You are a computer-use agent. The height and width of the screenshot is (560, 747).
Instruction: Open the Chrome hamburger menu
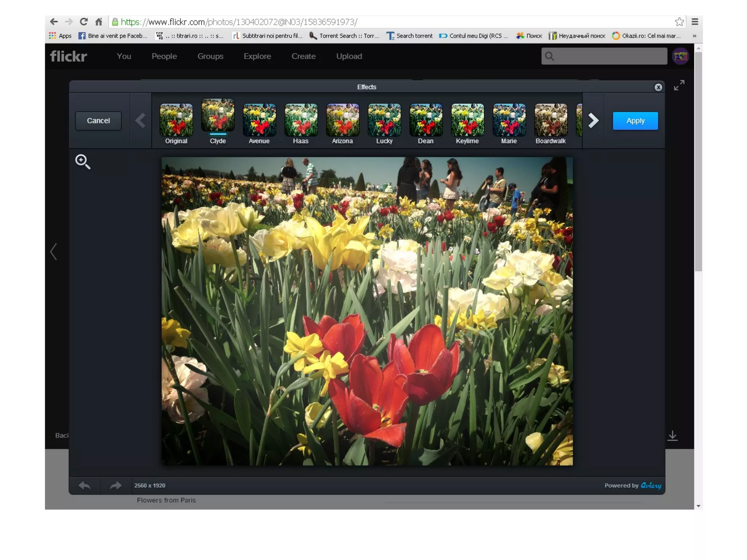tap(695, 22)
